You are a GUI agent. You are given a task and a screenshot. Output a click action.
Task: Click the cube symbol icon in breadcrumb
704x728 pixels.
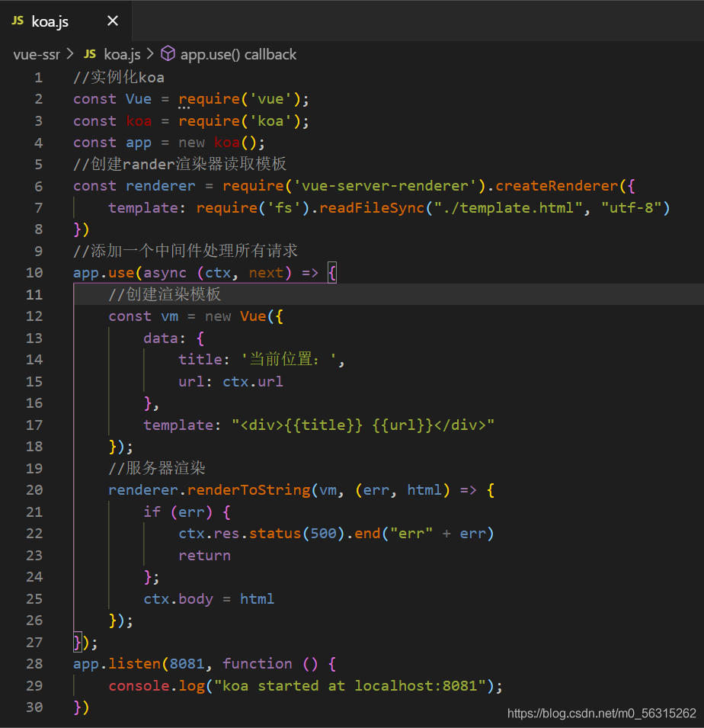[x=168, y=54]
